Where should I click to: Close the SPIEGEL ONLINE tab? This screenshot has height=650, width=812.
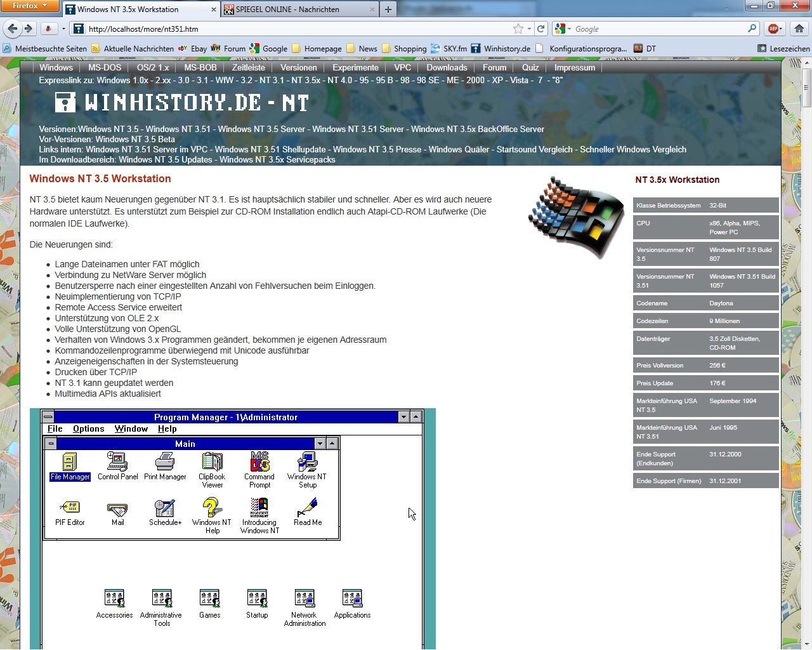[372, 10]
